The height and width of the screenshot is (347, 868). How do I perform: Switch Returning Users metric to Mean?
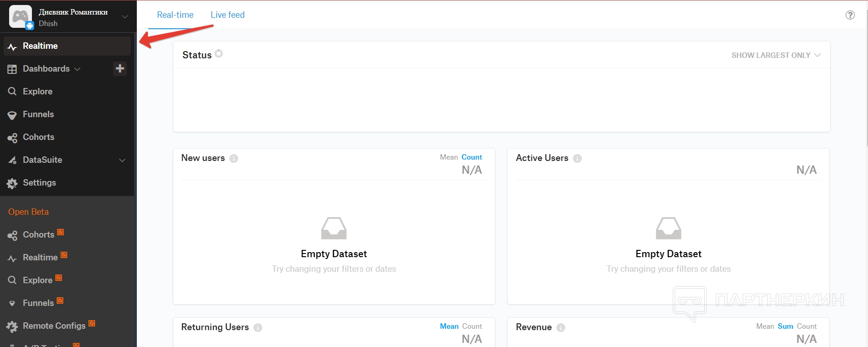pyautogui.click(x=449, y=326)
